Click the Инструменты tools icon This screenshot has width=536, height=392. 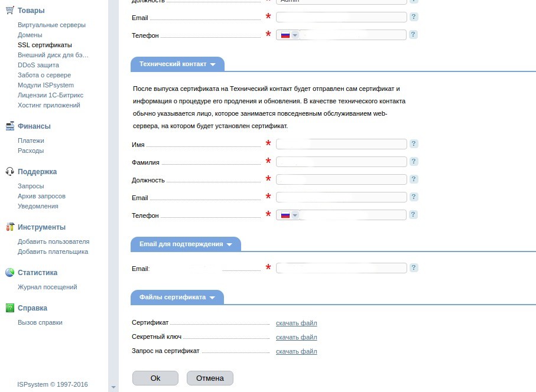click(x=10, y=227)
